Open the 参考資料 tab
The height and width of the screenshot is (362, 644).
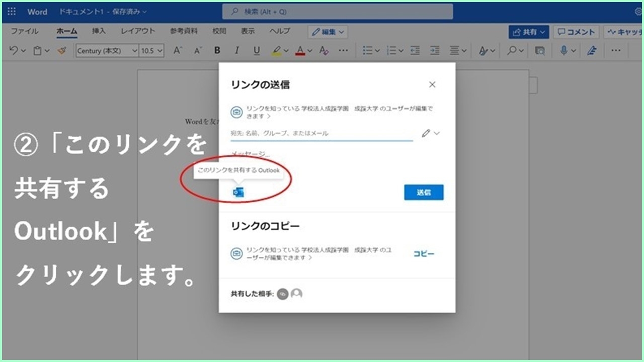[184, 31]
